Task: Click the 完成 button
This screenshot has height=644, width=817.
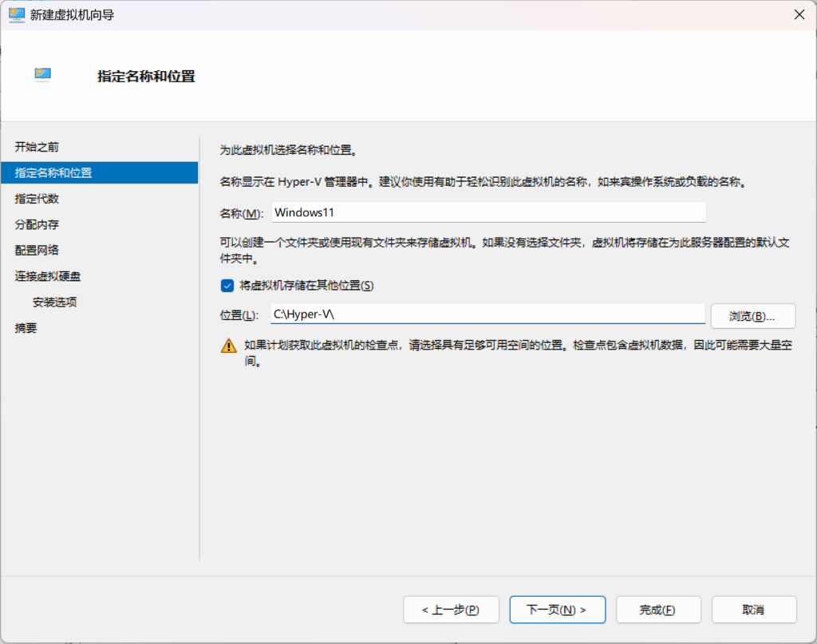Action: click(x=657, y=610)
